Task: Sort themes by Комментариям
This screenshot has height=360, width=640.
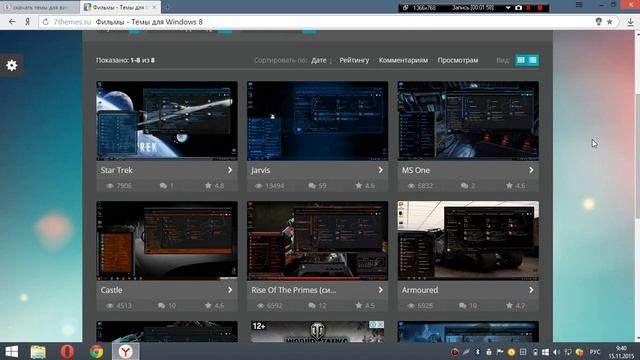Action: click(x=403, y=60)
